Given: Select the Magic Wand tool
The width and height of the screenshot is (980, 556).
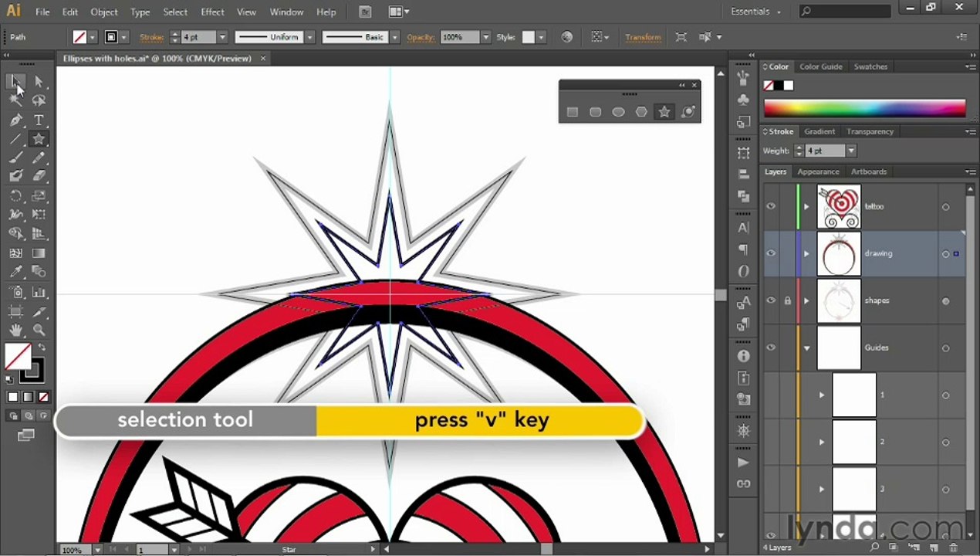Looking at the screenshot, I should 15,100.
